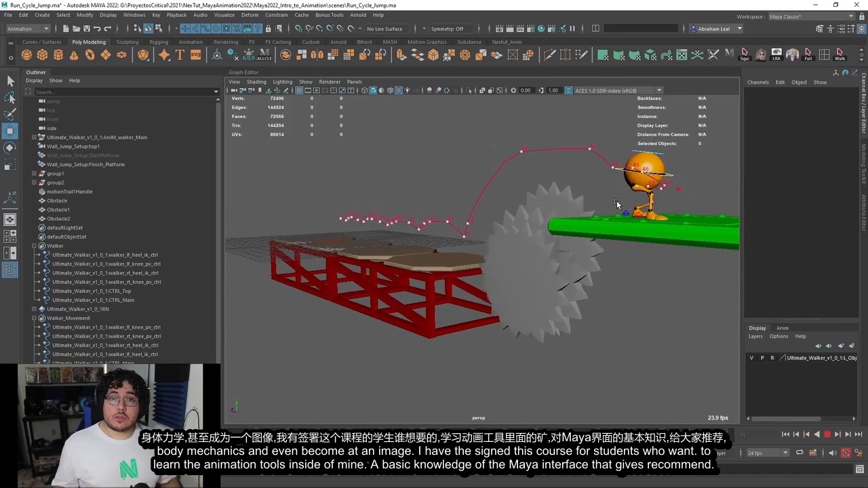Open the viewport Shading menu

click(256, 81)
